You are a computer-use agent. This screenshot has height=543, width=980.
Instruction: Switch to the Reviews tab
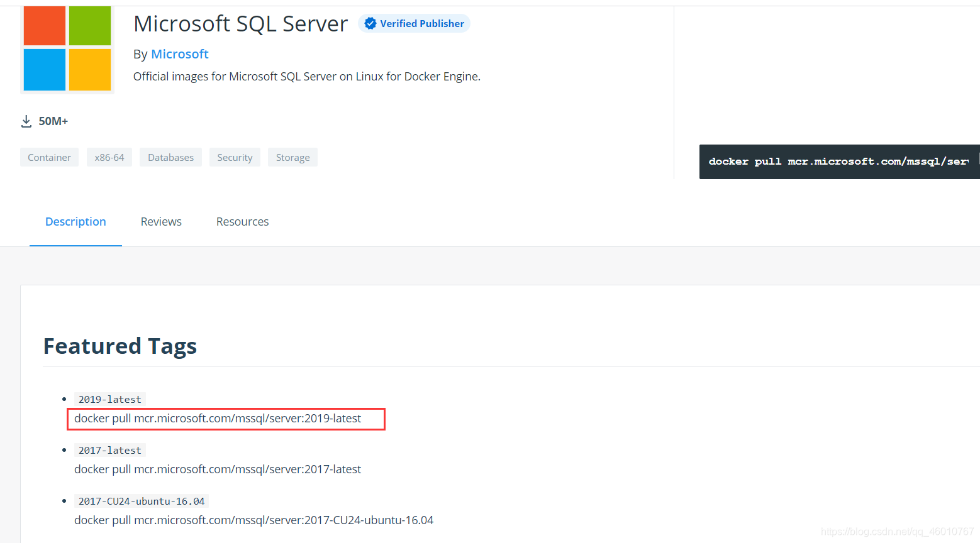pos(161,222)
